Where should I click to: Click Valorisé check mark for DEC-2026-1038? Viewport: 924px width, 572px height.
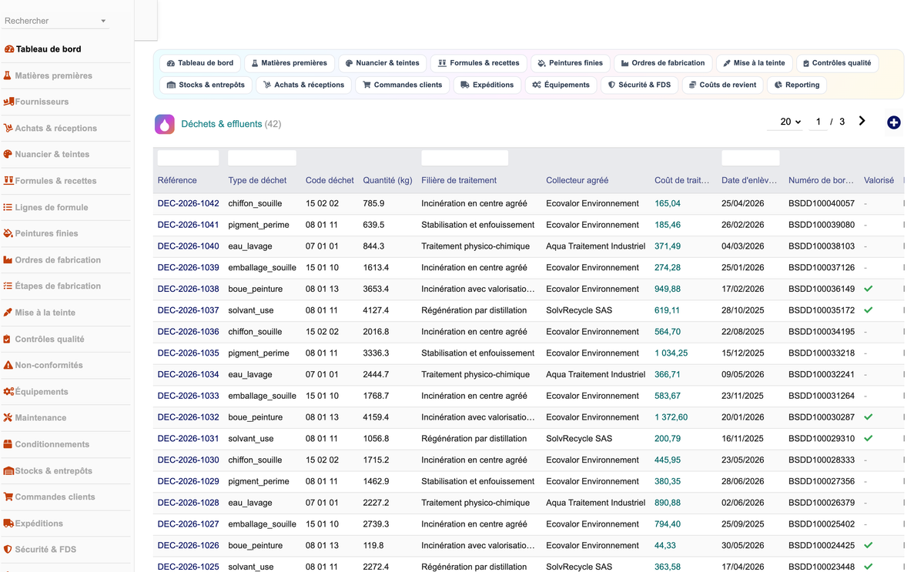click(869, 289)
